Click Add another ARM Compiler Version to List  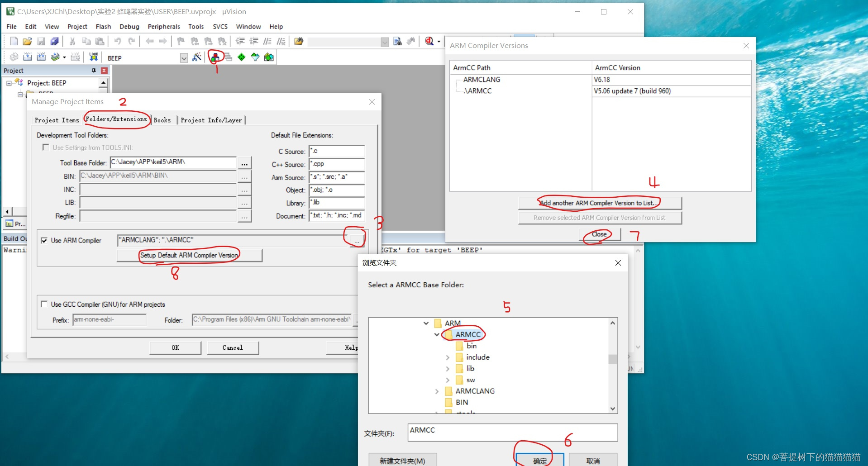click(x=598, y=203)
